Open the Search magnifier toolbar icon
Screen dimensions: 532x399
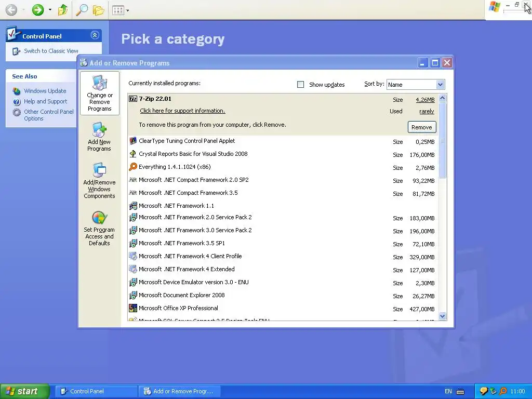82,10
